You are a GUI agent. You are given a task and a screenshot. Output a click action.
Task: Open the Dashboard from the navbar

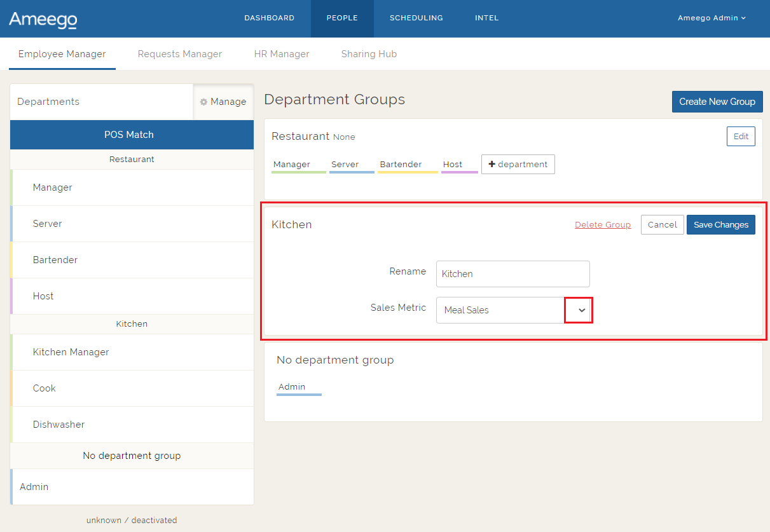[269, 18]
